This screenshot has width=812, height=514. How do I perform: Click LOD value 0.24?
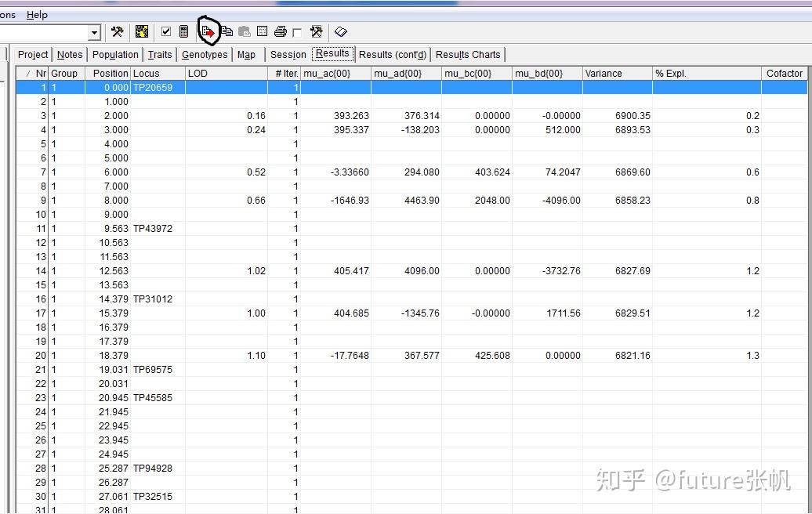click(256, 130)
